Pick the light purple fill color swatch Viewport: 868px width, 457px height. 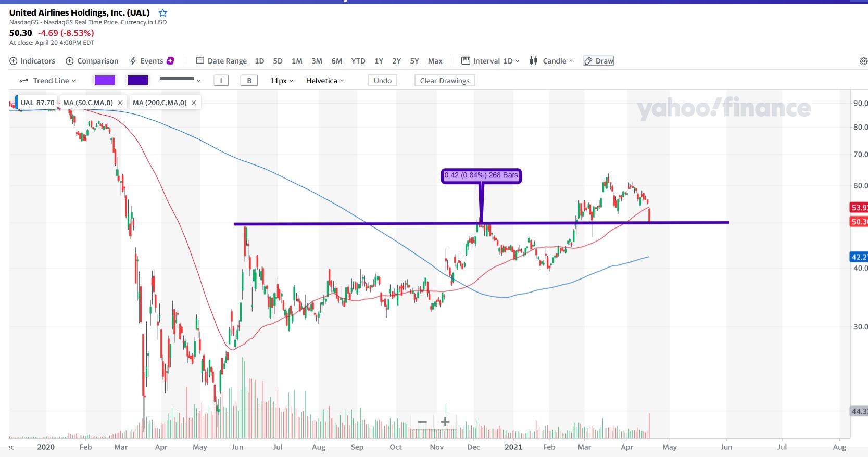coord(105,80)
